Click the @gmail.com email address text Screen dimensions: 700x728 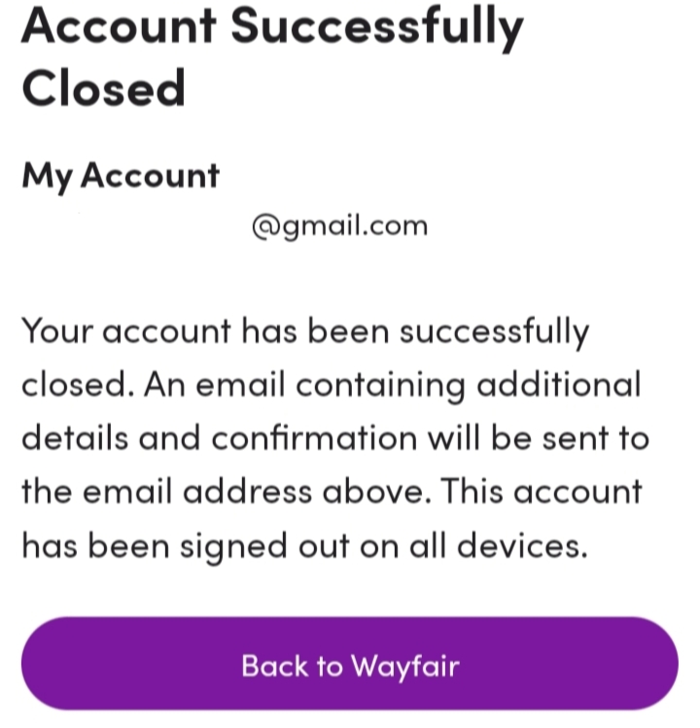pyautogui.click(x=339, y=225)
